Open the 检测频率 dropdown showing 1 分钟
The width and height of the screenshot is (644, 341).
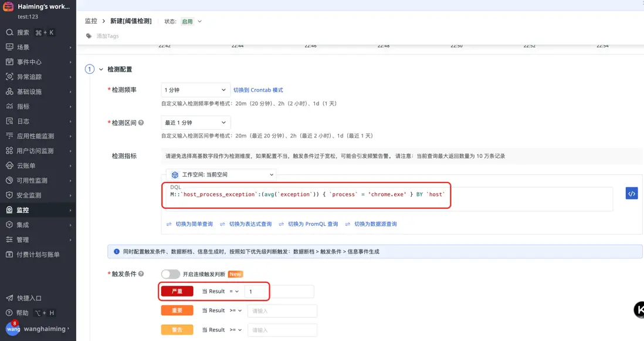(195, 90)
